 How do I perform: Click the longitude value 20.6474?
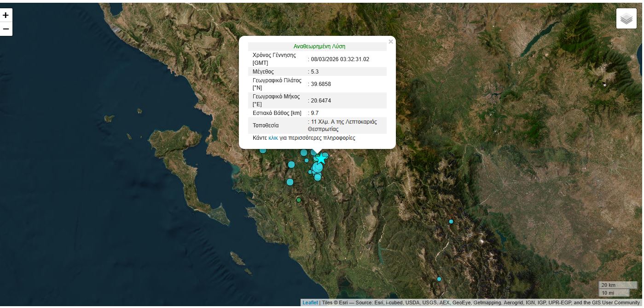tap(321, 101)
